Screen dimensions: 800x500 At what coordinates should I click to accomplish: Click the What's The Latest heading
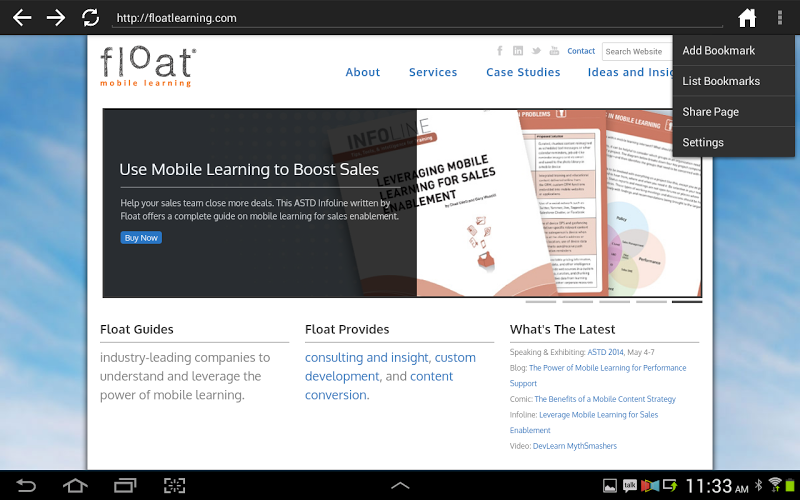(562, 330)
